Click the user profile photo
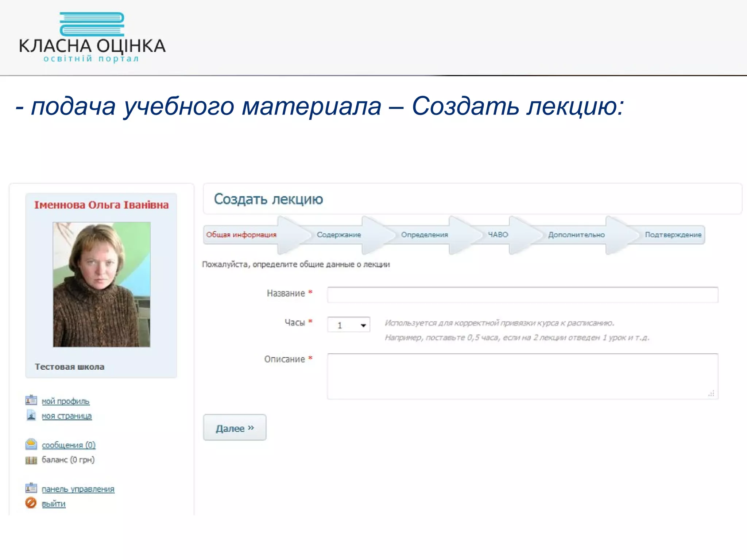The width and height of the screenshot is (747, 560). pyautogui.click(x=101, y=284)
